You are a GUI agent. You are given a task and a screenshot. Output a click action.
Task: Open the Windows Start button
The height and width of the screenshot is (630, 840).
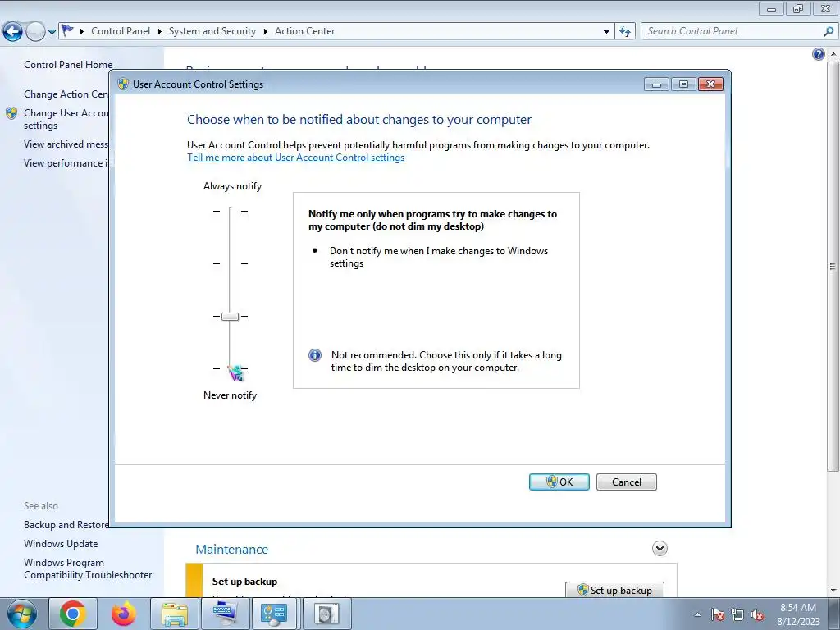(x=21, y=614)
